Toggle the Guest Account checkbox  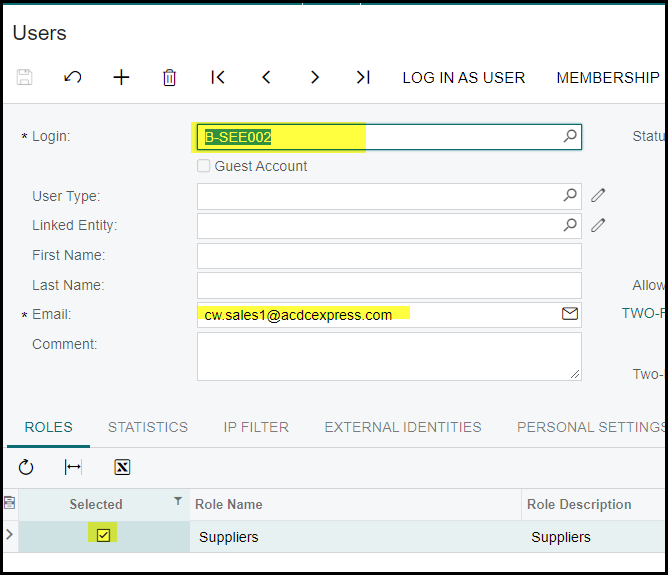point(204,166)
